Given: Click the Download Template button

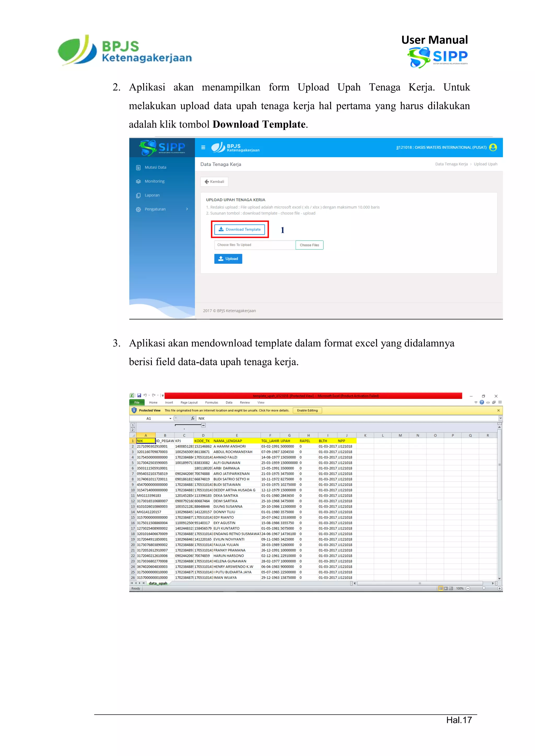Looking at the screenshot, I should [x=240, y=229].
